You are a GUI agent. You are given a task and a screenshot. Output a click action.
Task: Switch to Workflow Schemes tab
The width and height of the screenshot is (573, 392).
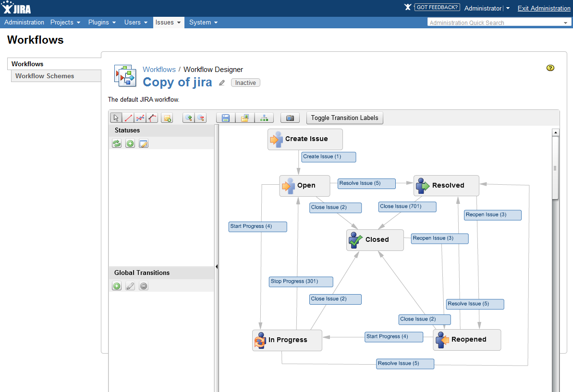(45, 76)
